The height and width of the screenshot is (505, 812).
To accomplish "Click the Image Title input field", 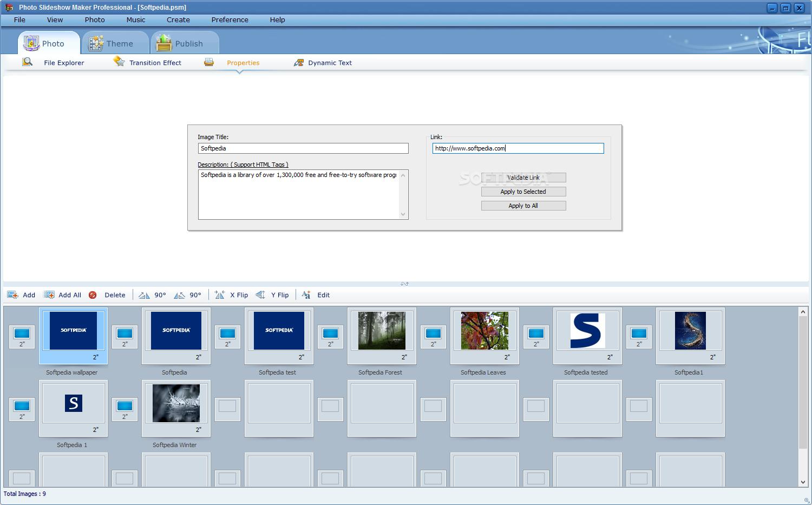I will (303, 148).
